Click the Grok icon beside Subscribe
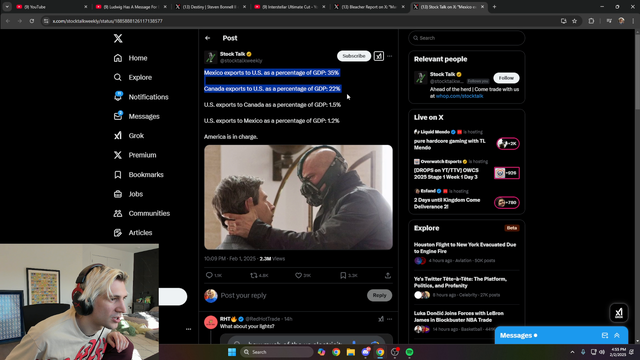Screen dimensions: 640x360 (379, 56)
